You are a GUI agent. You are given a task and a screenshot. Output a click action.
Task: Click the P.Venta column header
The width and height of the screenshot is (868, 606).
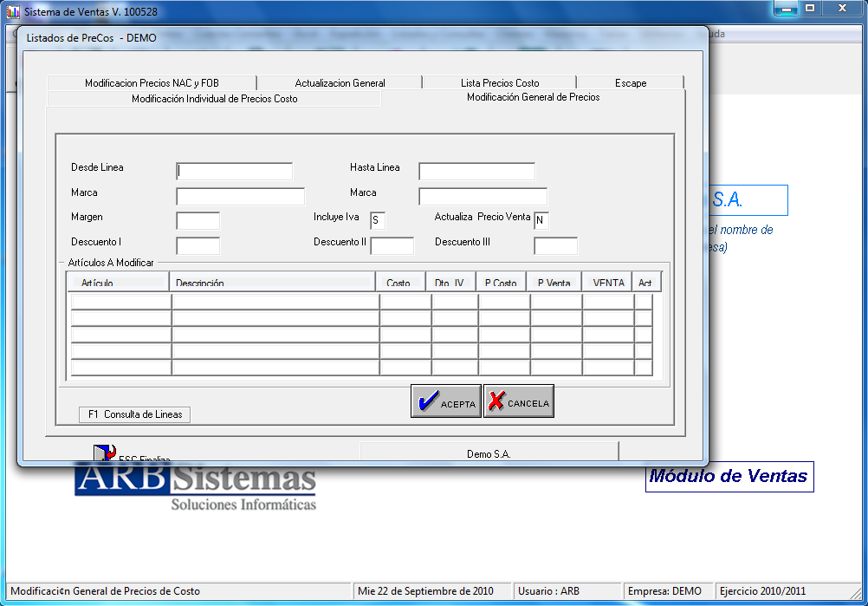tap(554, 283)
